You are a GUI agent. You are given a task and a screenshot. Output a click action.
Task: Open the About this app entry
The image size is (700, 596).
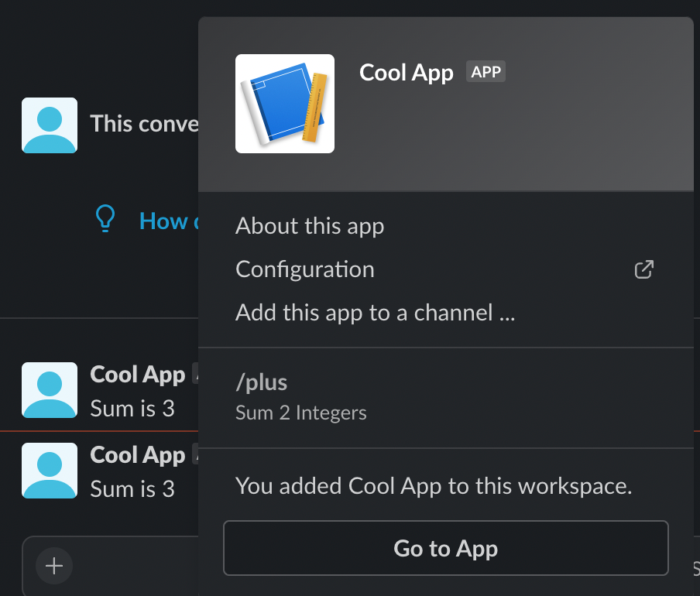309,225
